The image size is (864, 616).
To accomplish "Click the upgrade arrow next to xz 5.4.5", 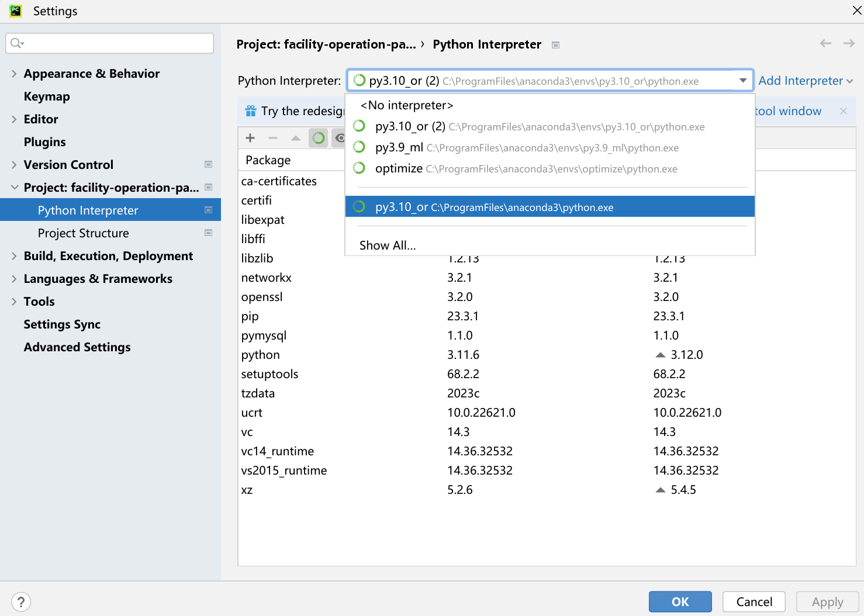I will click(661, 490).
